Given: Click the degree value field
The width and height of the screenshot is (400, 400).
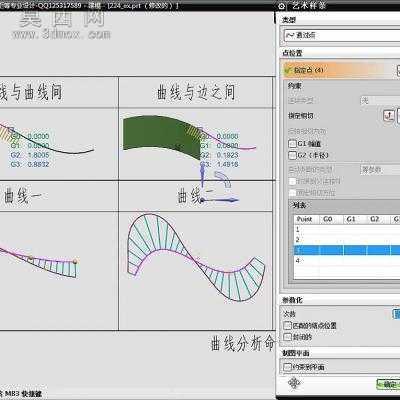Looking at the screenshot, I should 397,314.
